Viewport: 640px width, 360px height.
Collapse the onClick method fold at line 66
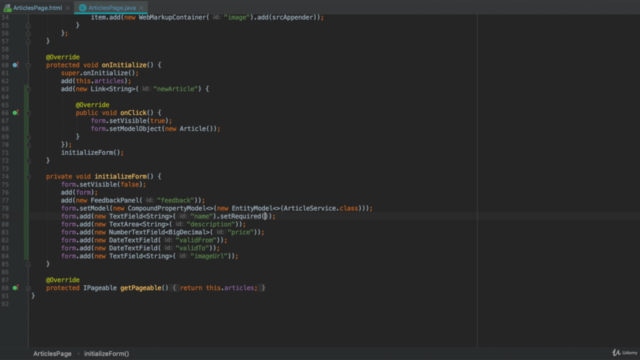coord(28,113)
